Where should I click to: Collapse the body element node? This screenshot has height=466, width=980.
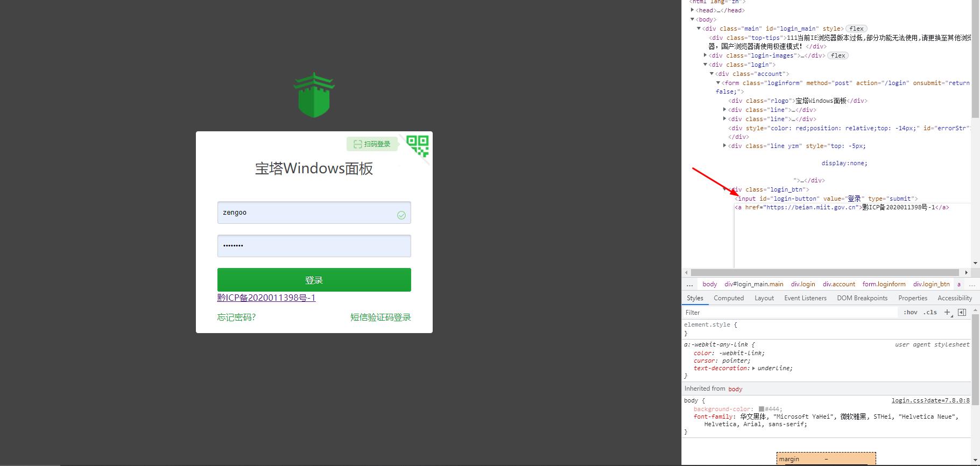693,19
